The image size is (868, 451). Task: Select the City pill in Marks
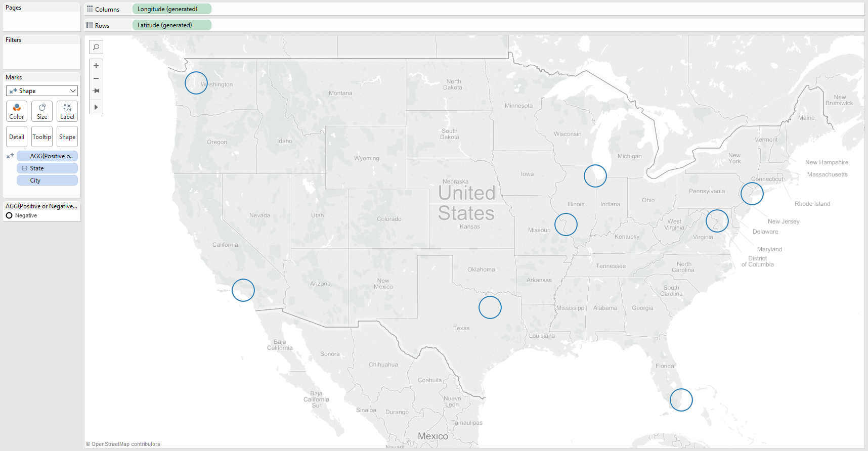[x=47, y=181]
